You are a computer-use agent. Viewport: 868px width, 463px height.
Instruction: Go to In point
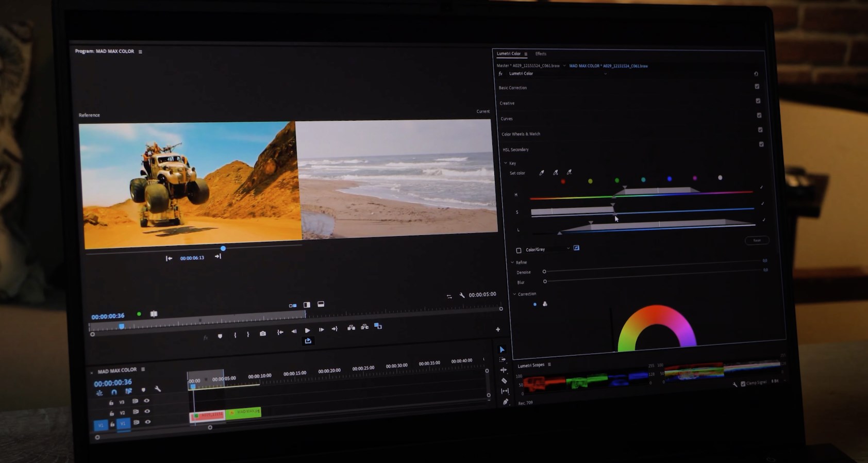tap(280, 332)
